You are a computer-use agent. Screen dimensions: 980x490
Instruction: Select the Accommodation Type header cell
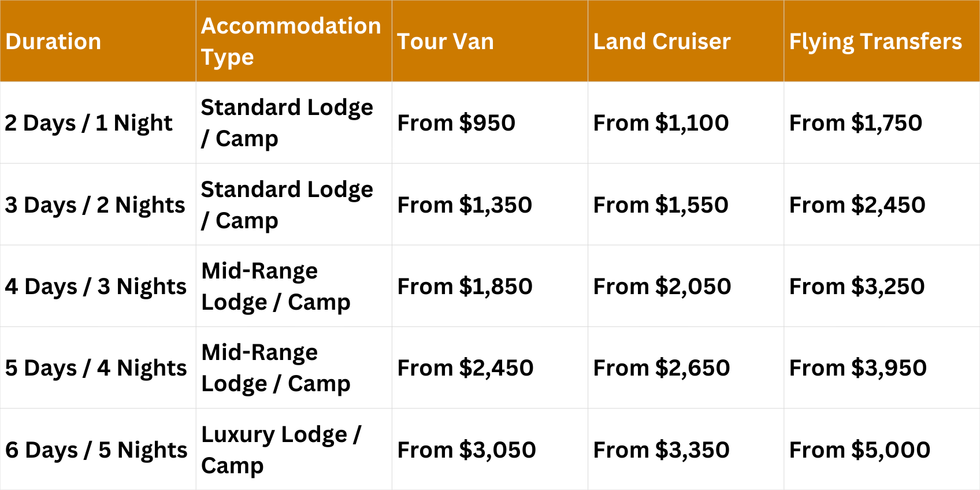291,41
